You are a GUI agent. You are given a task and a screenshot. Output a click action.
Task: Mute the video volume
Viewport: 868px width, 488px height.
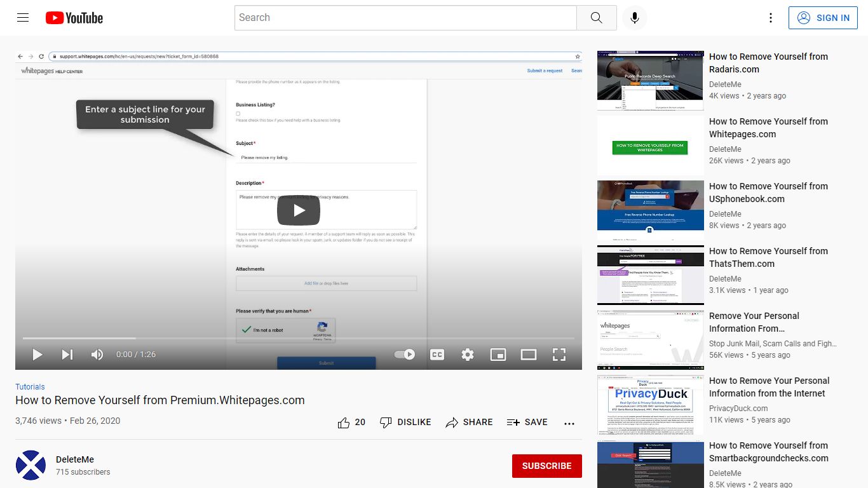97,355
